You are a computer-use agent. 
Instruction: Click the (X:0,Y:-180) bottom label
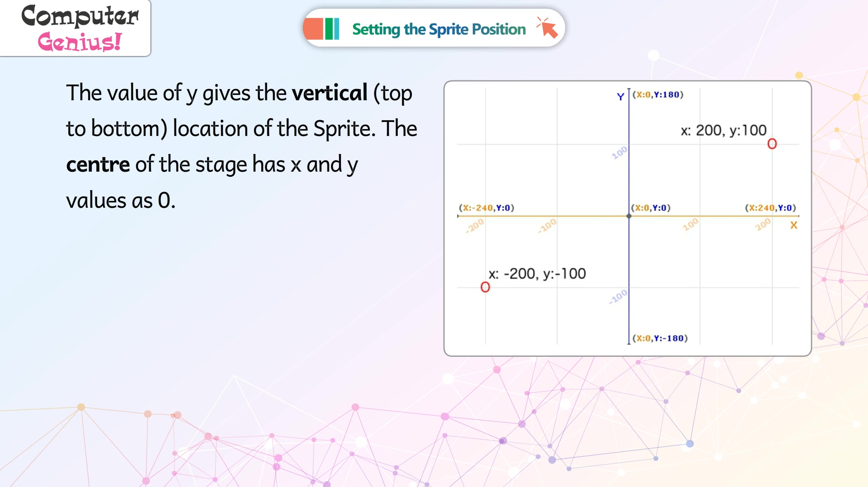[660, 338]
